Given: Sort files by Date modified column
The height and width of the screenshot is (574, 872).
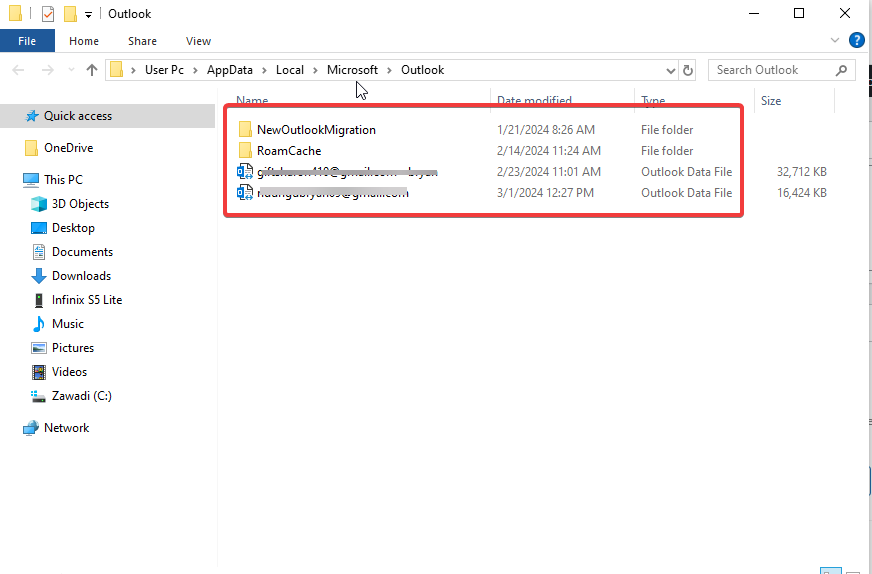Looking at the screenshot, I should point(534,101).
